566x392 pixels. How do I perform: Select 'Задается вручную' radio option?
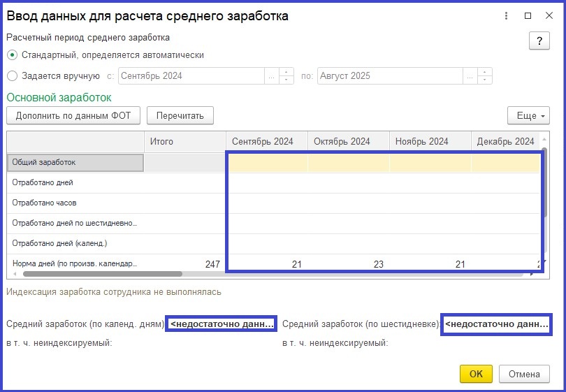[12, 76]
